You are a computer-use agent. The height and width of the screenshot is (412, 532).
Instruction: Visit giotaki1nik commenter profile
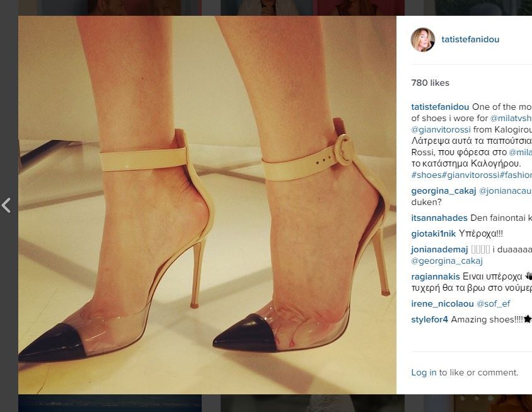[433, 233]
